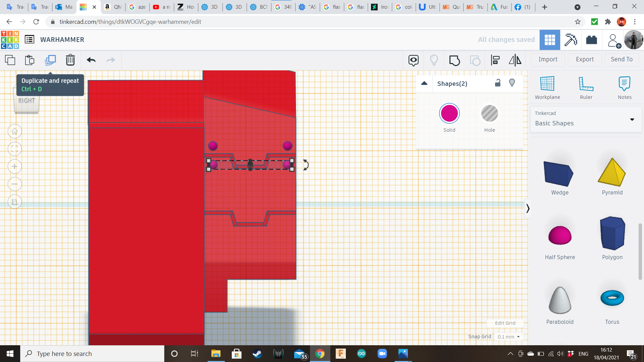This screenshot has height=362, width=644.
Task: Click the Export button
Action: 585,59
